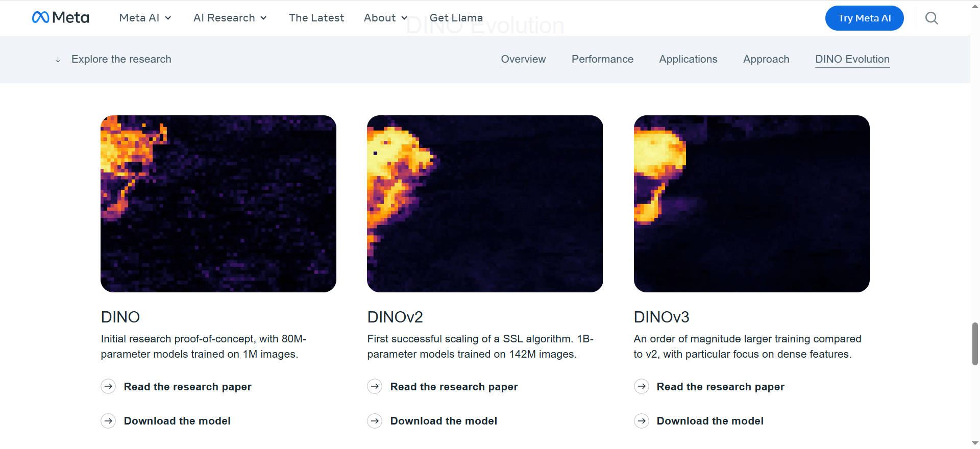This screenshot has height=449, width=980.
Task: Download the model for DINOv3
Action: tap(710, 421)
